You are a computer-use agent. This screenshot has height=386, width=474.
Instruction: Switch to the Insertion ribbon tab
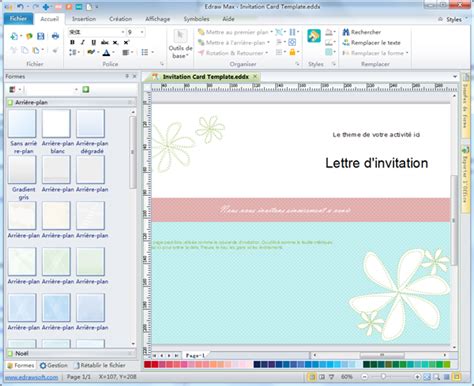[x=84, y=19]
